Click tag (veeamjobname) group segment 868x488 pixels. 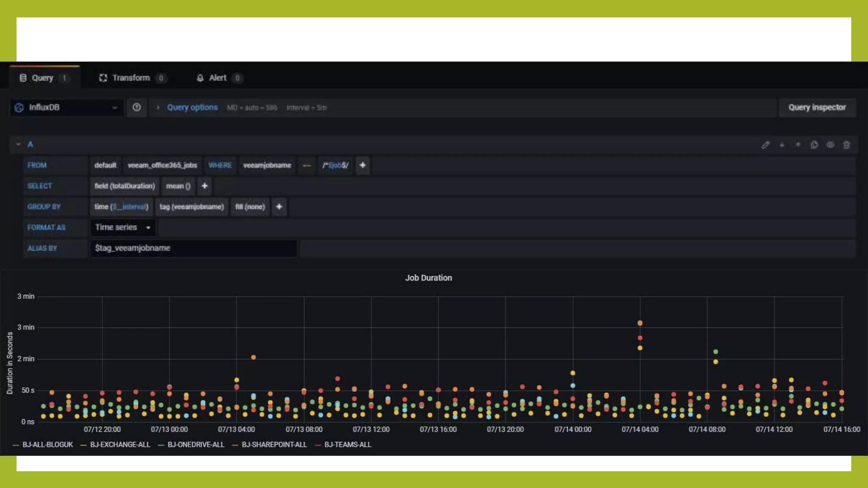pyautogui.click(x=192, y=207)
